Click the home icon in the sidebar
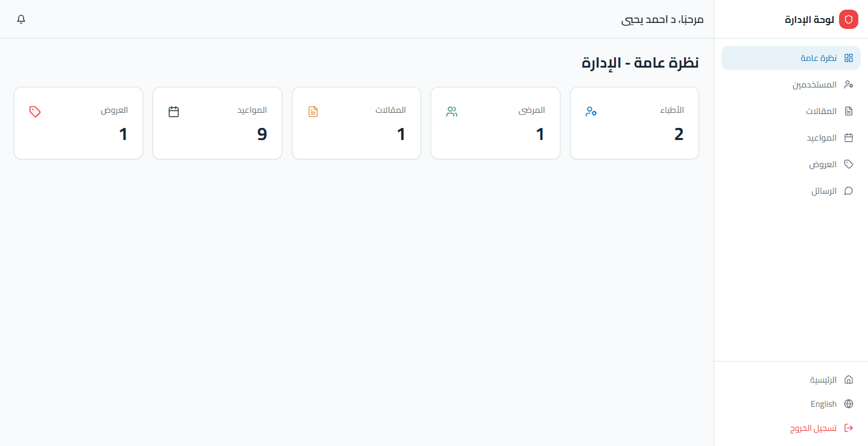 [849, 380]
